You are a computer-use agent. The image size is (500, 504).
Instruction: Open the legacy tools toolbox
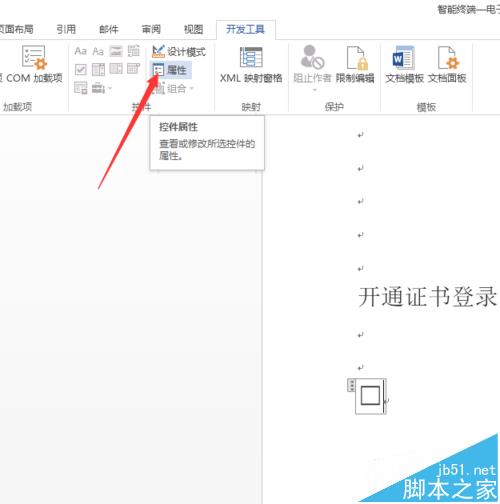(x=101, y=88)
